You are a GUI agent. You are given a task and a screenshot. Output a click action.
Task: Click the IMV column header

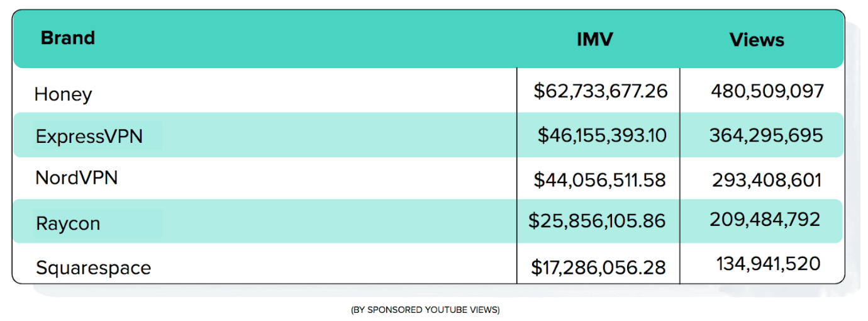(594, 40)
